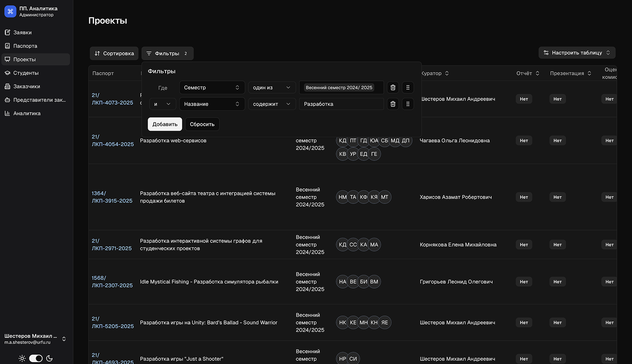Go to Студенты section
This screenshot has width=632, height=364.
pos(26,73)
